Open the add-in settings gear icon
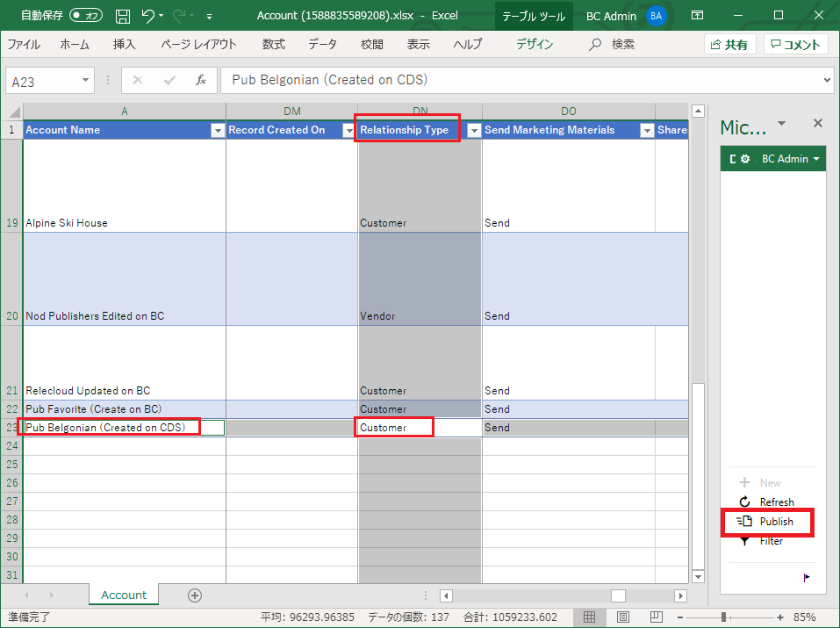Image resolution: width=840 pixels, height=628 pixels. [x=744, y=159]
